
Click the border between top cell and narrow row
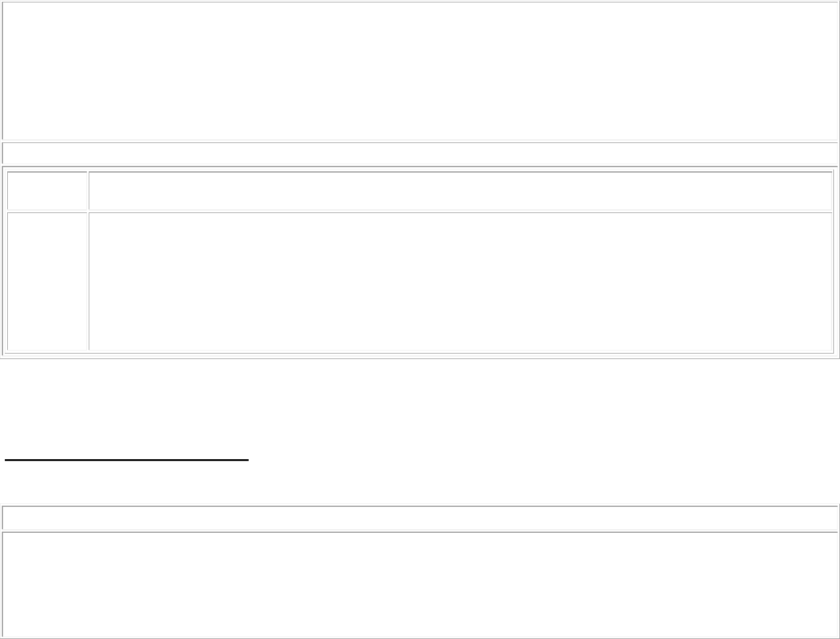[419, 141]
